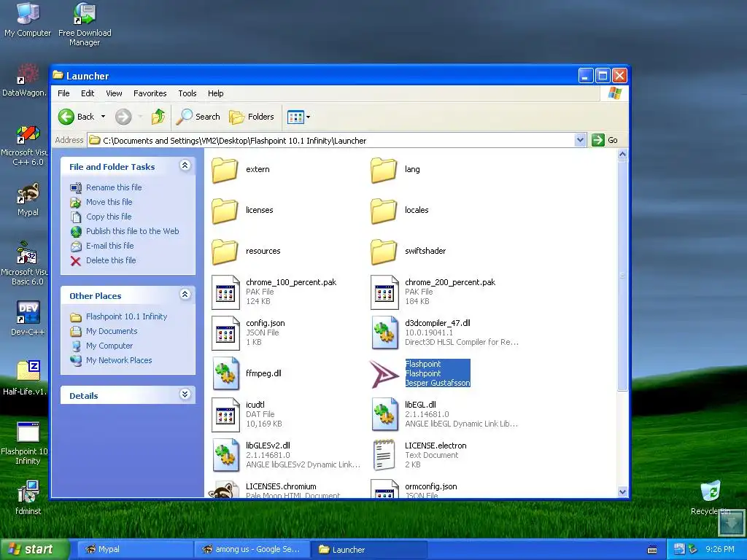Click inside the address bar path field
The height and width of the screenshot is (560, 747).
tap(331, 141)
